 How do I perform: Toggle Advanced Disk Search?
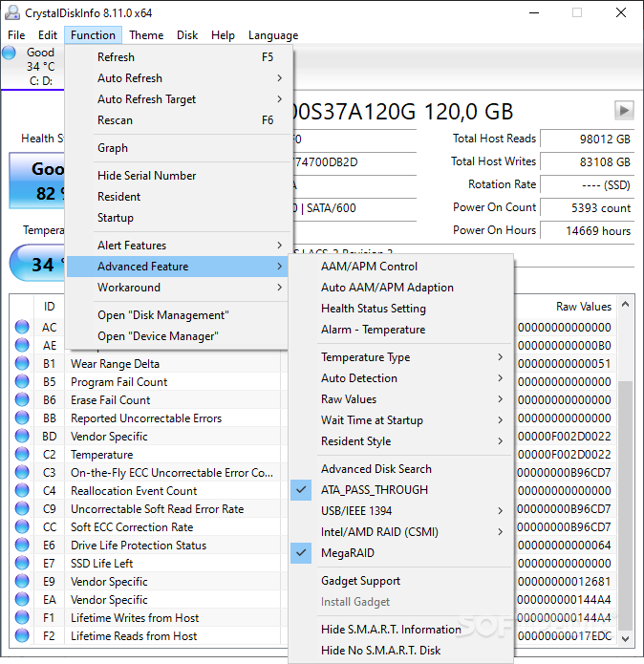[x=401, y=469]
